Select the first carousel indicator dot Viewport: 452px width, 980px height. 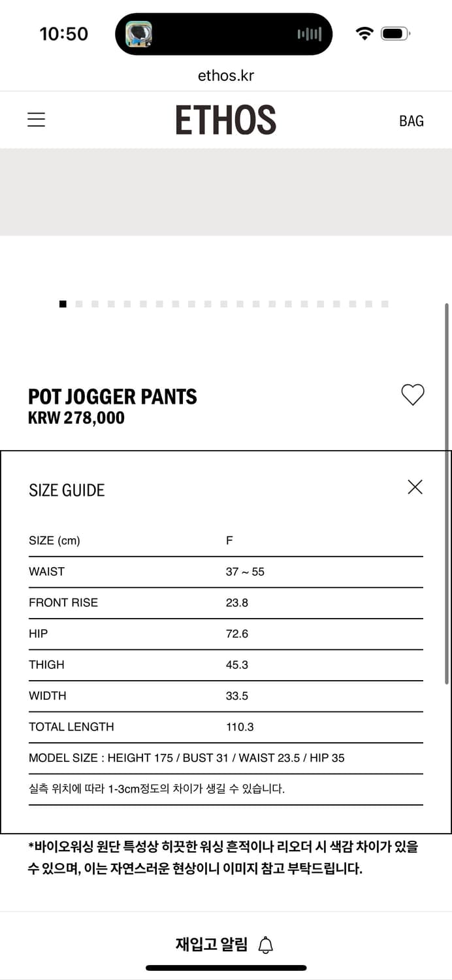pyautogui.click(x=63, y=304)
